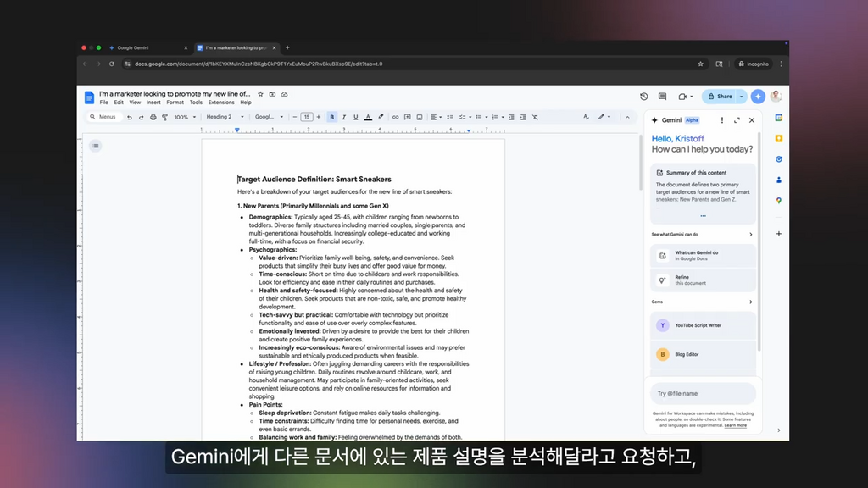
Task: Select Refine this document suggestion
Action: (x=703, y=280)
